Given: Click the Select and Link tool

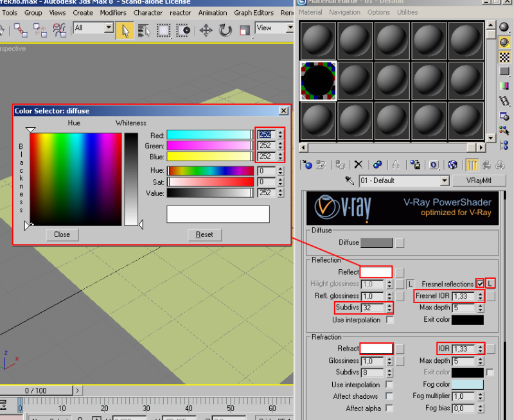Looking at the screenshot, I should [21, 30].
